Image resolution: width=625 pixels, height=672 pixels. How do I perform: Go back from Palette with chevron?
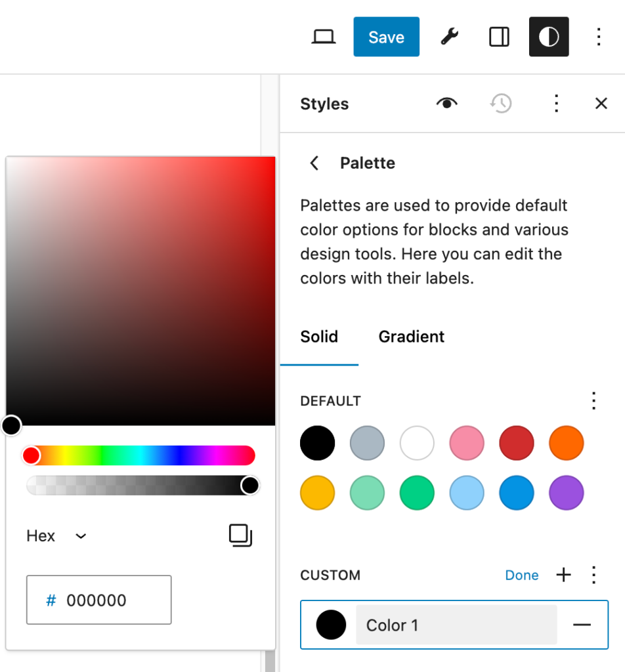(314, 163)
